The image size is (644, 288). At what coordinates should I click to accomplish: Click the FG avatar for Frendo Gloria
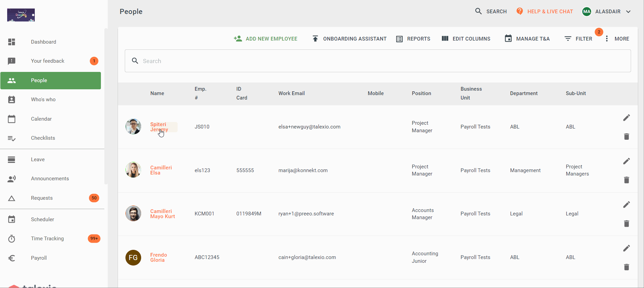133,258
